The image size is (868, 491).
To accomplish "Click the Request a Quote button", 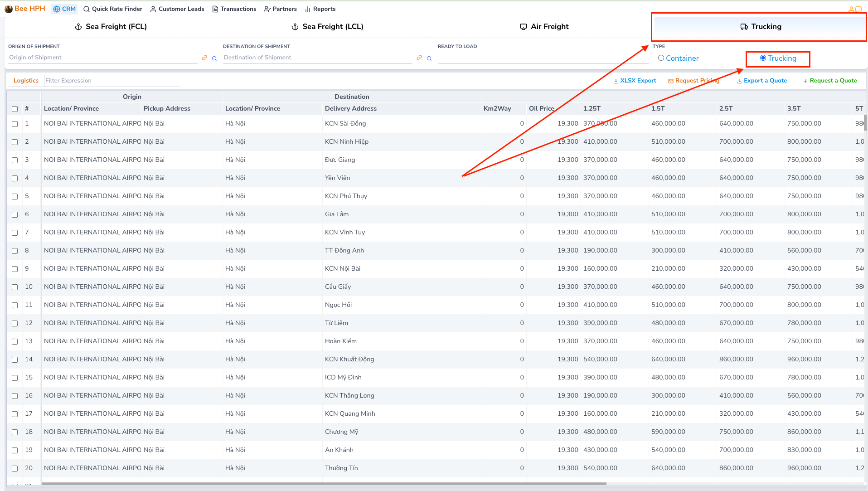I will (829, 81).
